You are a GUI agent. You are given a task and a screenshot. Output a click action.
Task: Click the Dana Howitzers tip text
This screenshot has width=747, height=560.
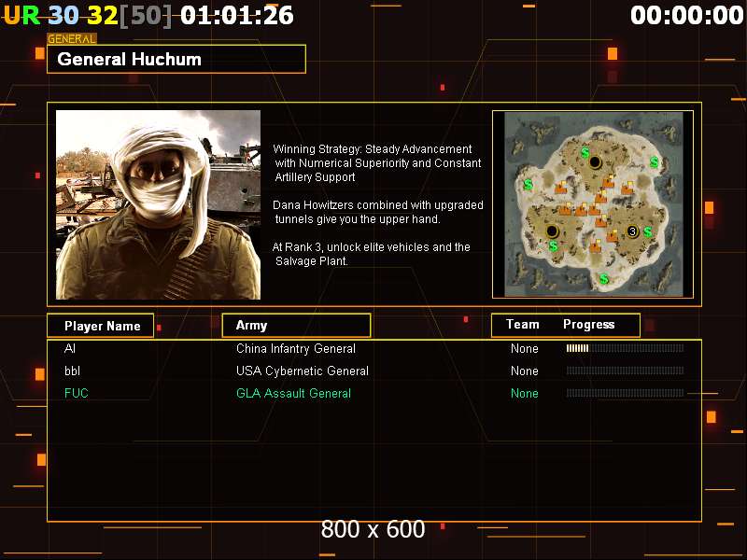(378, 212)
